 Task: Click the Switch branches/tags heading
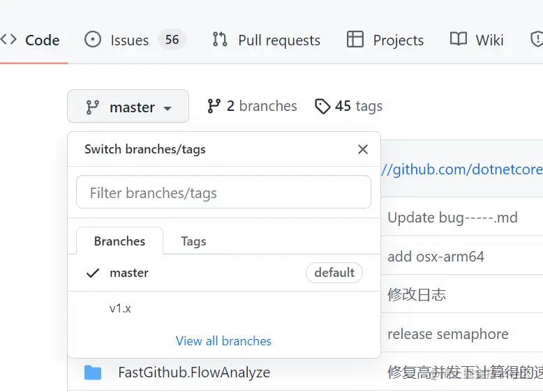(145, 149)
